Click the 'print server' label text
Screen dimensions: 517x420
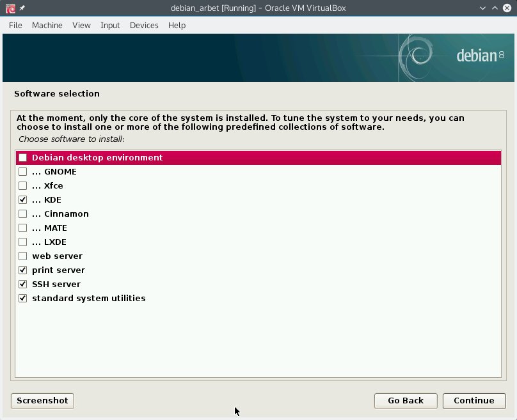tap(59, 270)
